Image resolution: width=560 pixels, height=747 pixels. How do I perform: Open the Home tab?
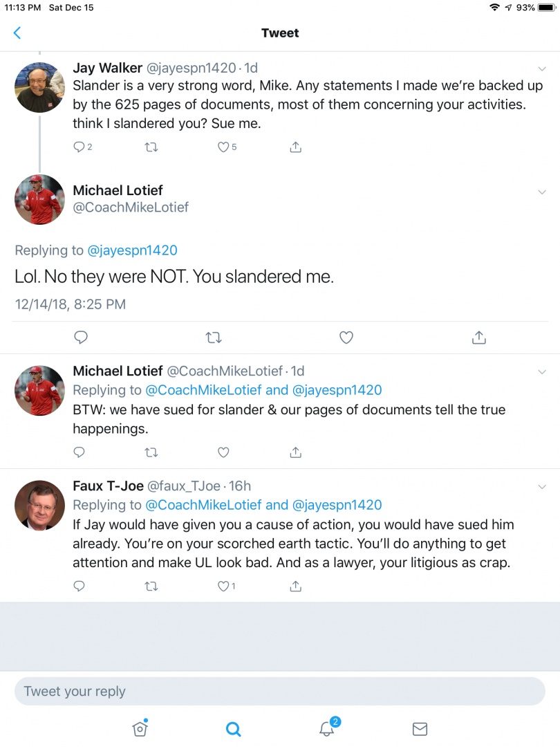(x=140, y=728)
